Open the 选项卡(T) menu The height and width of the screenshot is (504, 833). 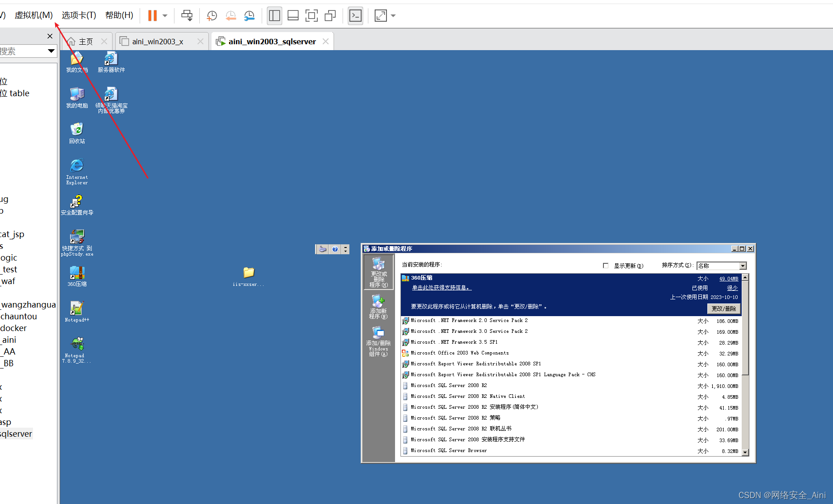[79, 15]
